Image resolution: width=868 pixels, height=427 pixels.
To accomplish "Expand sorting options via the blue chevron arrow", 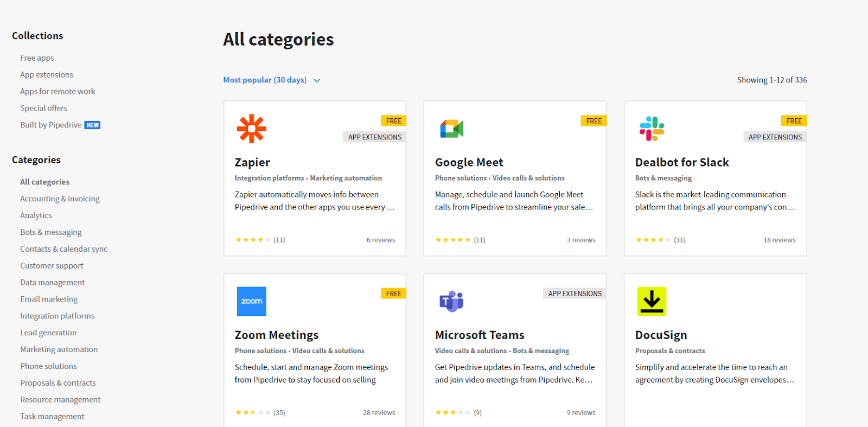I will (x=317, y=80).
